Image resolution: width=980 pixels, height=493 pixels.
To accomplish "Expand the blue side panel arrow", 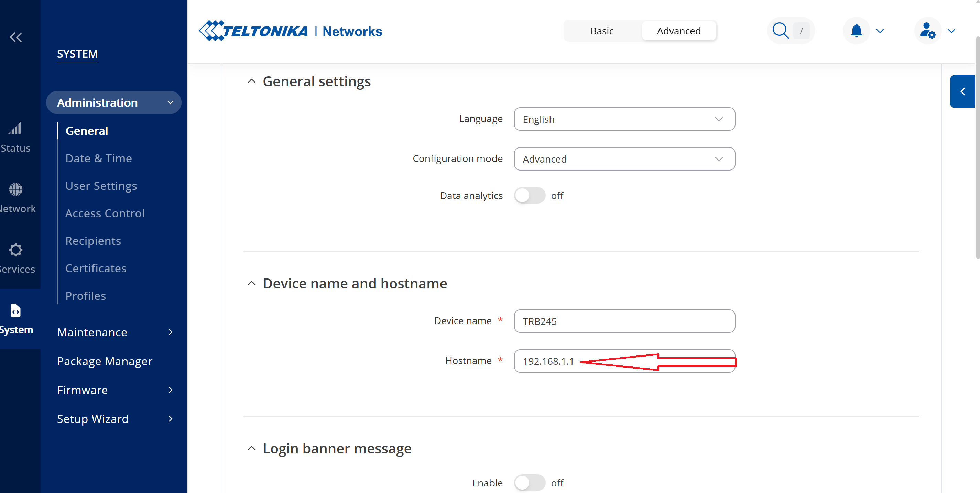I will [x=962, y=91].
